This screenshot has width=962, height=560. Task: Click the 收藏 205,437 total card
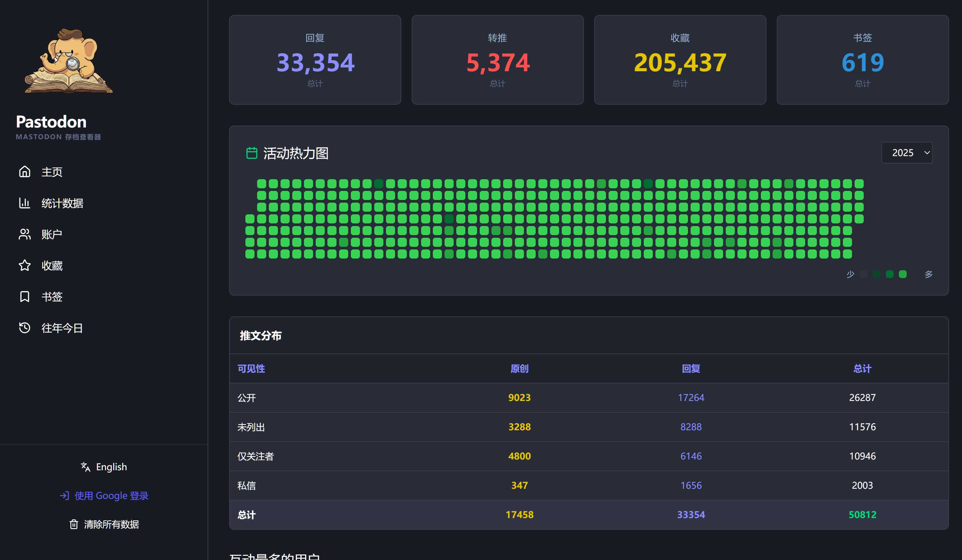tap(680, 60)
